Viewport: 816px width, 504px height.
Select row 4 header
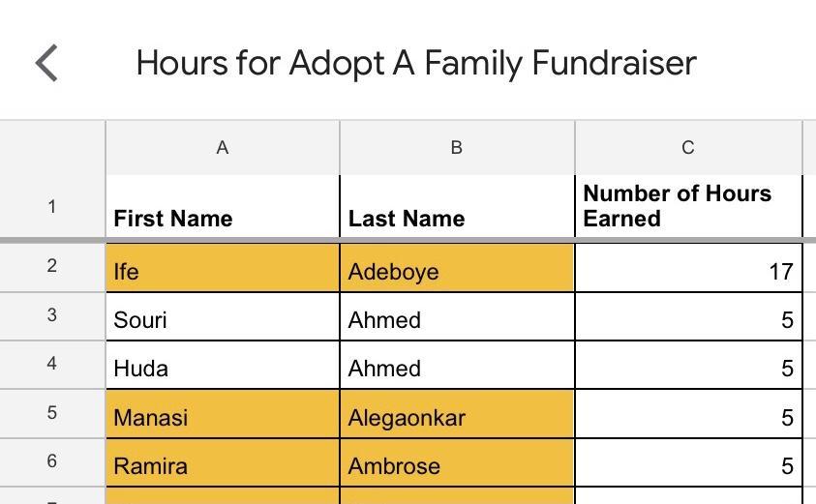click(52, 364)
